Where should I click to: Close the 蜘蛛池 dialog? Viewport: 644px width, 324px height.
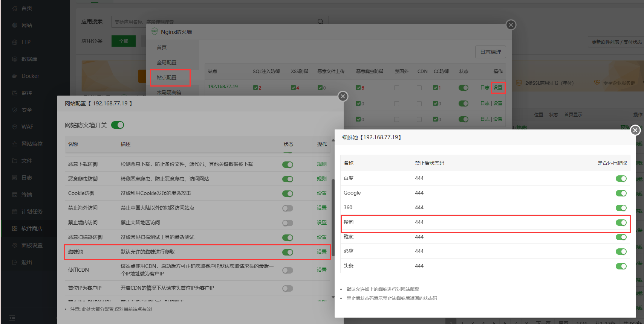pyautogui.click(x=635, y=130)
